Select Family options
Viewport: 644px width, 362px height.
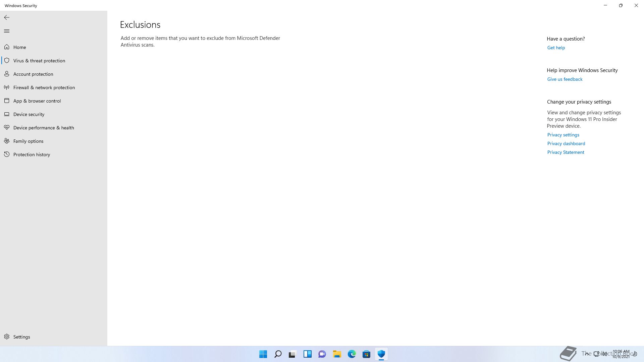[x=54, y=141]
